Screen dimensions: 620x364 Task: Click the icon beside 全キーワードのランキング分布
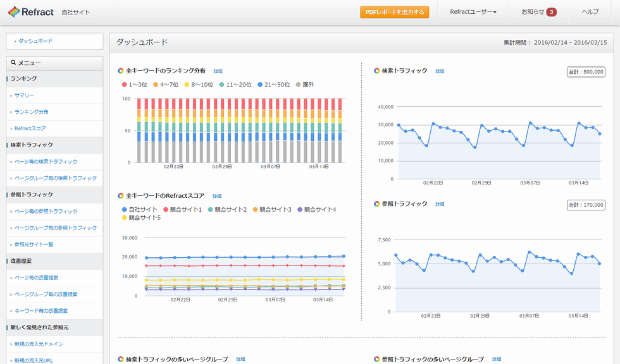pos(121,71)
